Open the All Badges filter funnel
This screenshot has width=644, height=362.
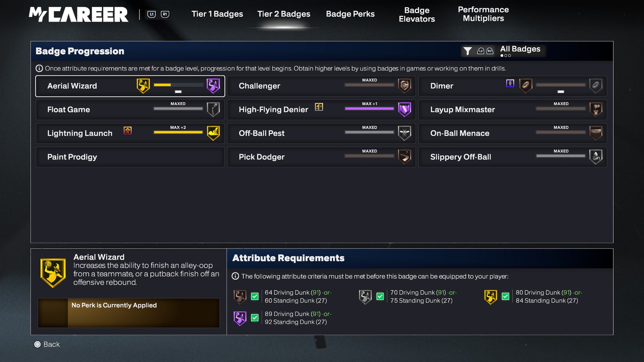coord(468,51)
